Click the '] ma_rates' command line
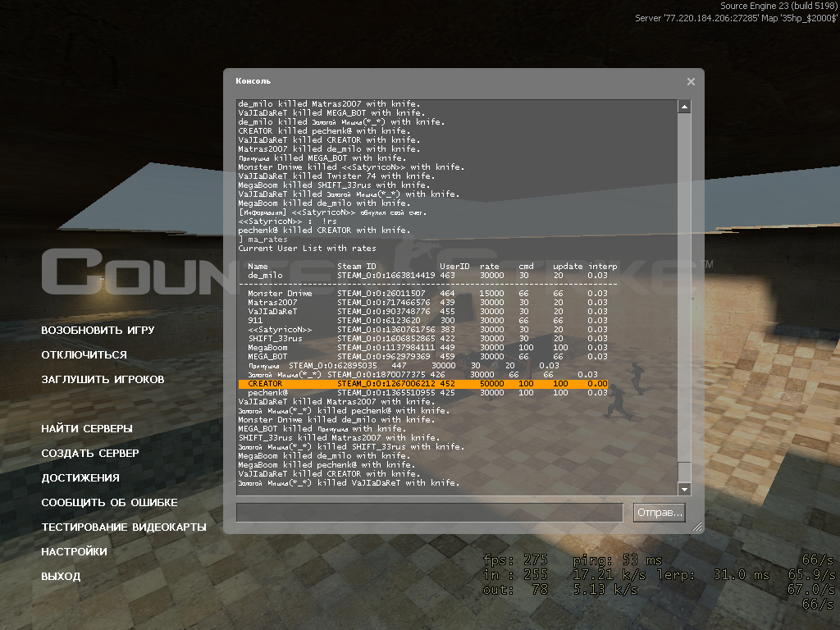Viewport: 840px width, 630px height. tap(262, 240)
